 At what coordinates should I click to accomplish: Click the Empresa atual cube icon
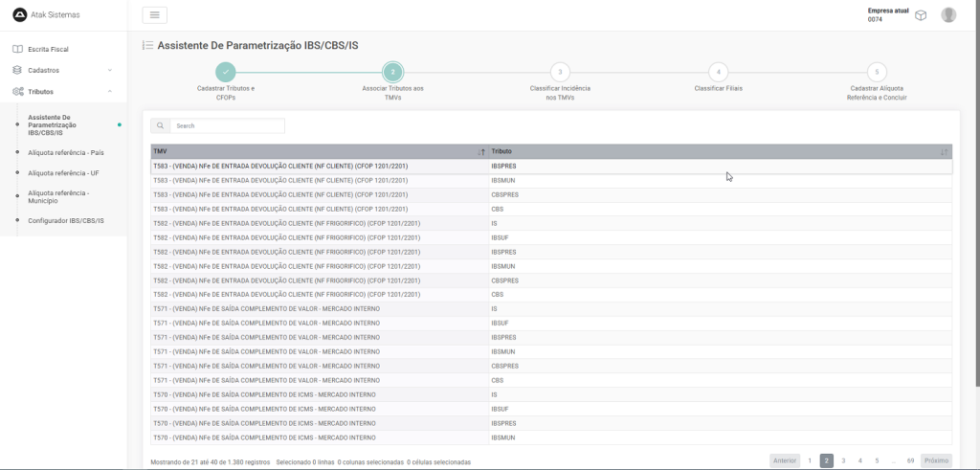coord(920,15)
